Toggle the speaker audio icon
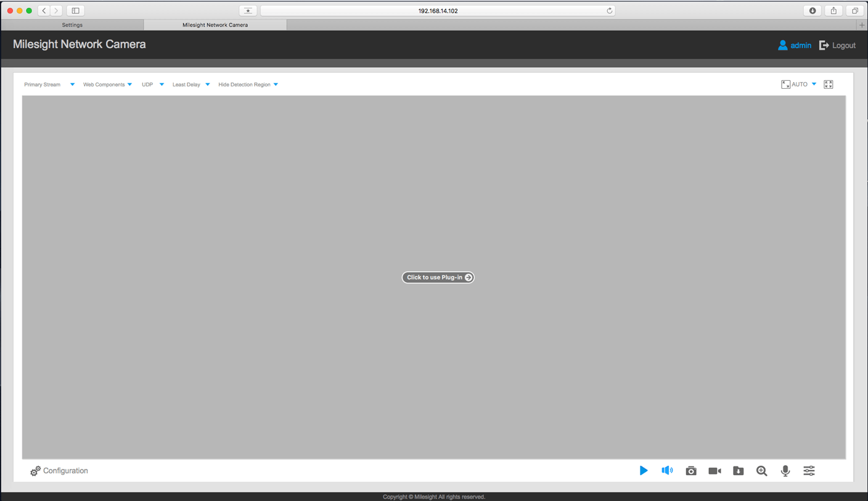 [667, 471]
